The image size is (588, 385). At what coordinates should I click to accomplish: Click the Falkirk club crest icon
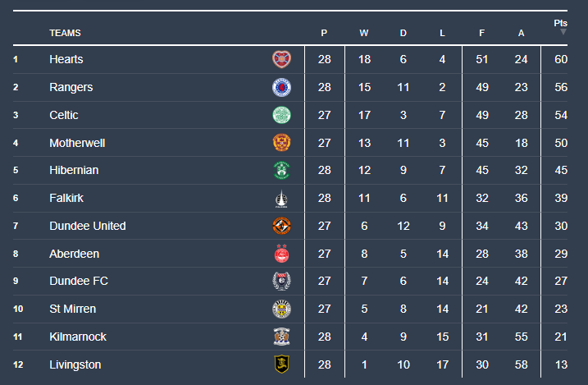coord(281,199)
